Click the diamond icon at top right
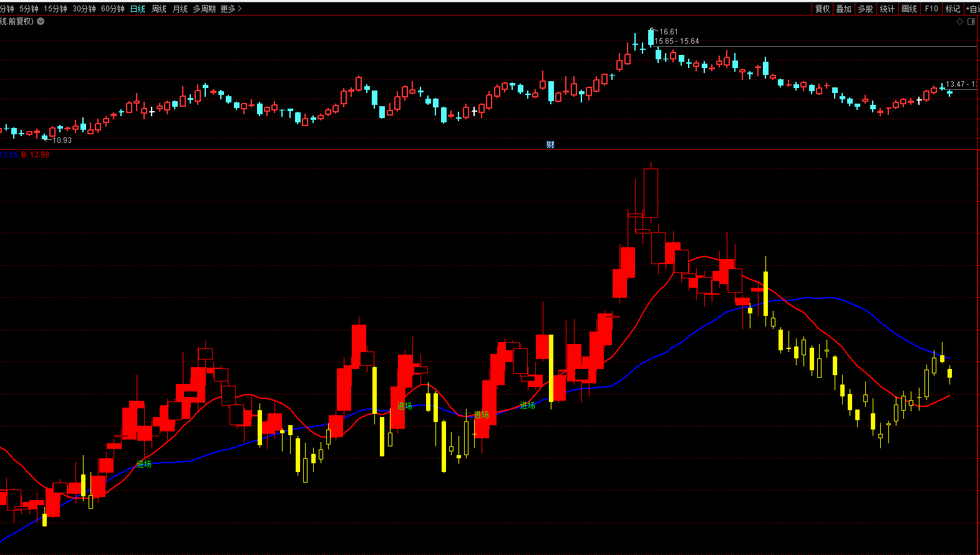 pos(960,21)
